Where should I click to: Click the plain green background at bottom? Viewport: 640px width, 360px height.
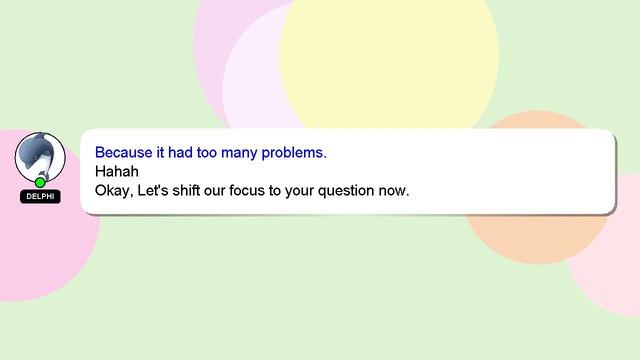pos(318,310)
